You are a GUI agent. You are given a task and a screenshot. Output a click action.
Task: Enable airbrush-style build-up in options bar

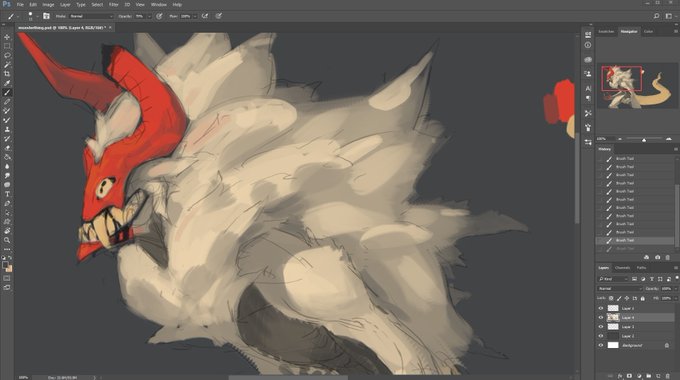205,16
